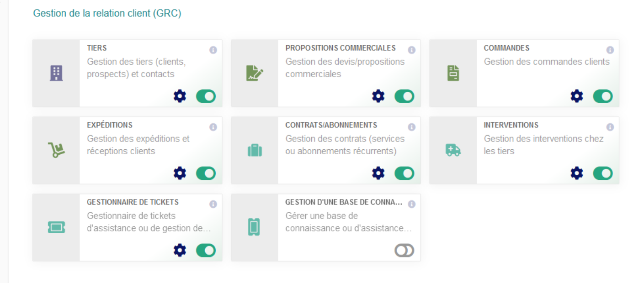This screenshot has width=644, height=283.
Task: Click info icon on Commandes card
Action: click(610, 50)
